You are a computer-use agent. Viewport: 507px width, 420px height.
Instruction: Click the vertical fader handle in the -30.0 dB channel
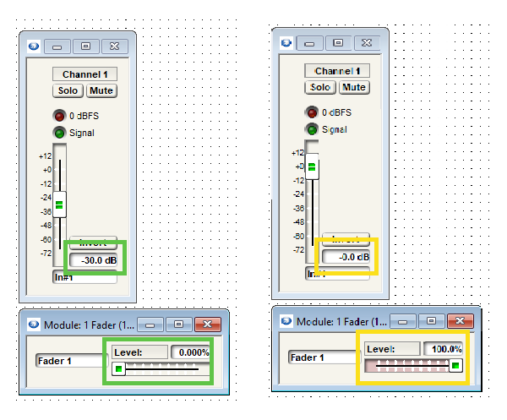[59, 205]
